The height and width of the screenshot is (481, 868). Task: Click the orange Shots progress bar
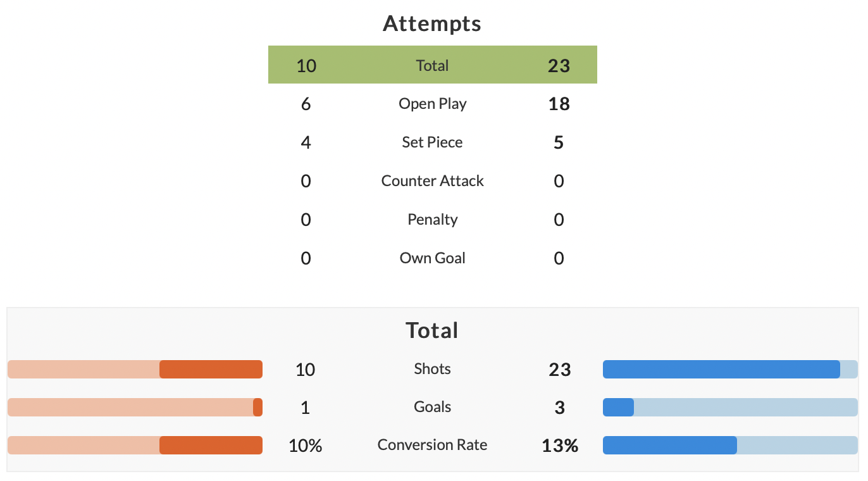coord(135,369)
